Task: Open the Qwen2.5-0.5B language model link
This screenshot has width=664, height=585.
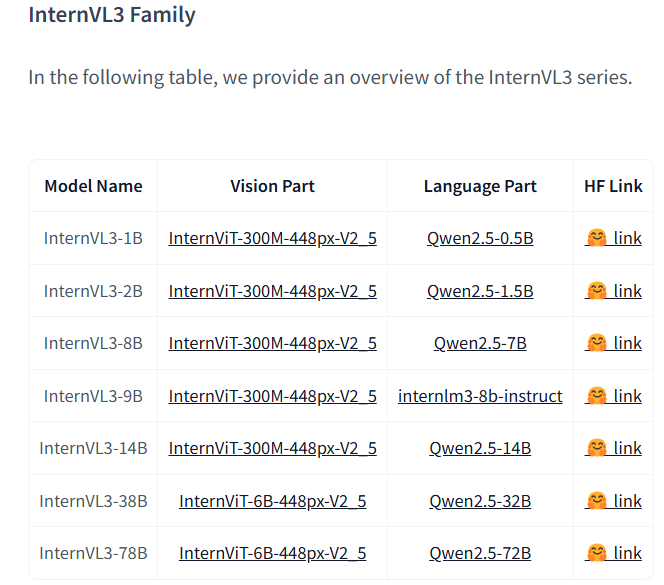Action: coord(480,238)
